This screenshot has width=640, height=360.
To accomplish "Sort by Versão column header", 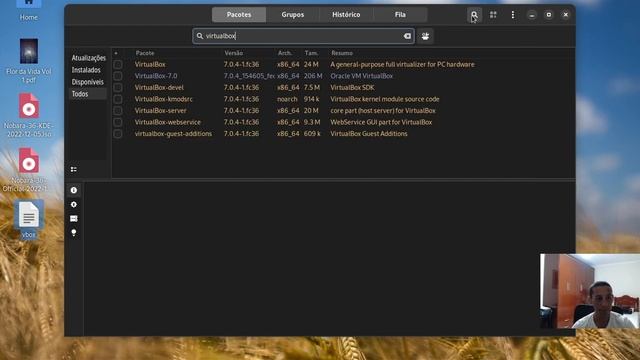I will tap(233, 53).
